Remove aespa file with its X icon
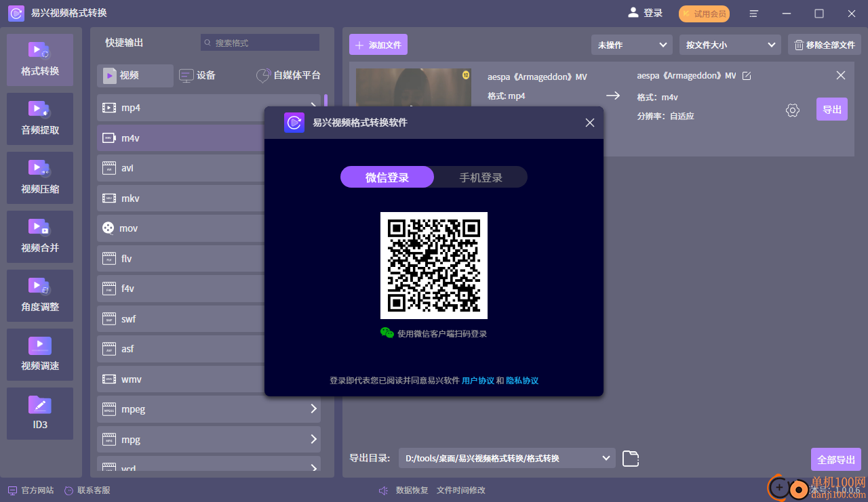Image resolution: width=868 pixels, height=502 pixels. pos(841,75)
